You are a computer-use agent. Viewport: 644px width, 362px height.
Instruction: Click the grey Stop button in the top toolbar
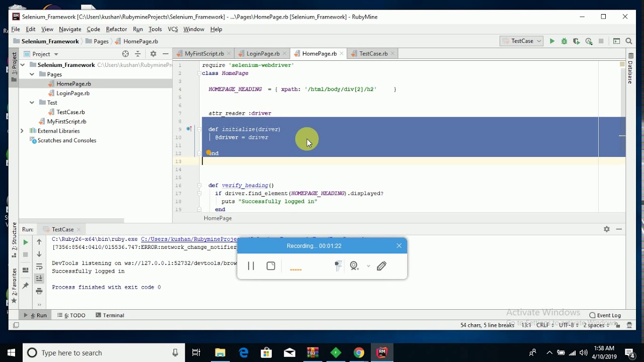(601, 41)
